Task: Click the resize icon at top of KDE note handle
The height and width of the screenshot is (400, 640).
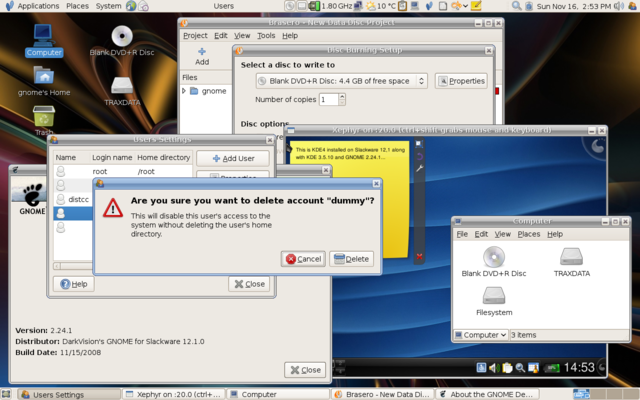Action: tap(419, 144)
